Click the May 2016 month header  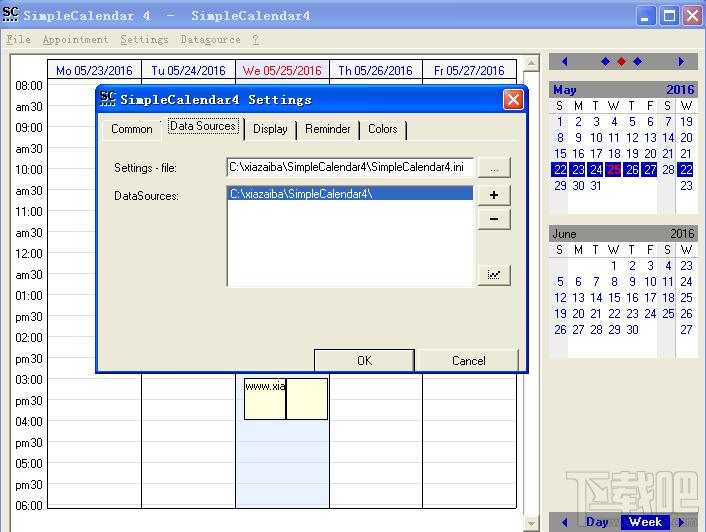click(x=623, y=90)
